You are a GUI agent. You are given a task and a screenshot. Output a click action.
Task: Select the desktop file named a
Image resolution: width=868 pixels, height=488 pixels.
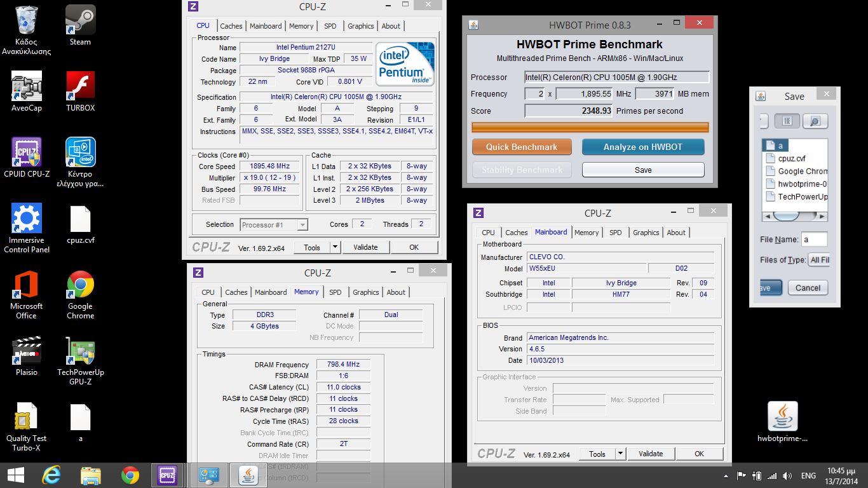[x=80, y=422]
